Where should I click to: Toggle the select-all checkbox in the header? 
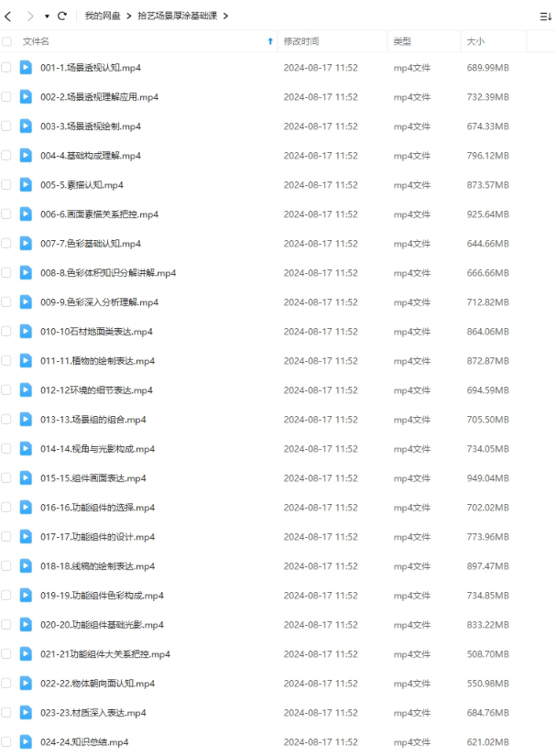(x=6, y=41)
